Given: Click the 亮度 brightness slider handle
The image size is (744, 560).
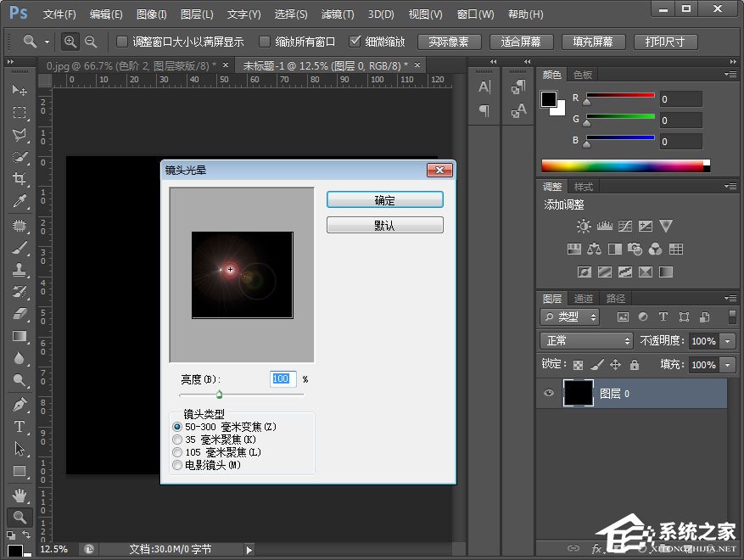Looking at the screenshot, I should (x=219, y=394).
